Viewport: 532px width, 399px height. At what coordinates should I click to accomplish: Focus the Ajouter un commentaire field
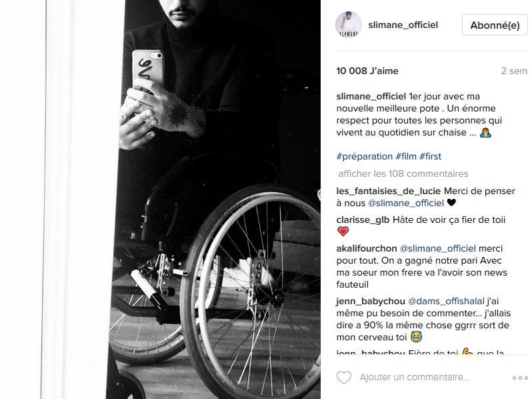coord(415,377)
